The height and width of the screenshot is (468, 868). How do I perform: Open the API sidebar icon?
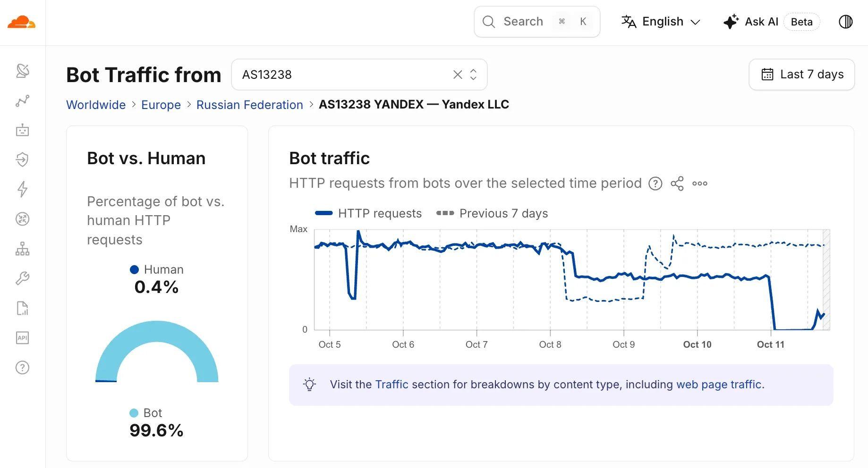pos(23,338)
